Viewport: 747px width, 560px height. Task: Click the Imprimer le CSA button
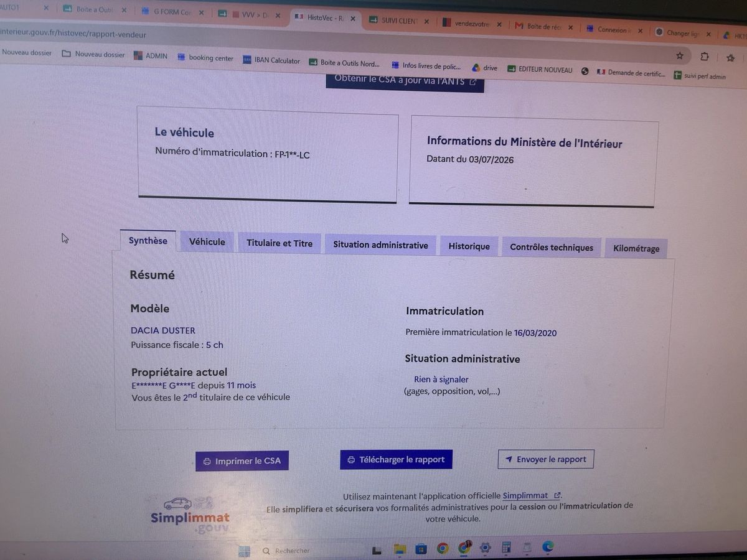[242, 461]
